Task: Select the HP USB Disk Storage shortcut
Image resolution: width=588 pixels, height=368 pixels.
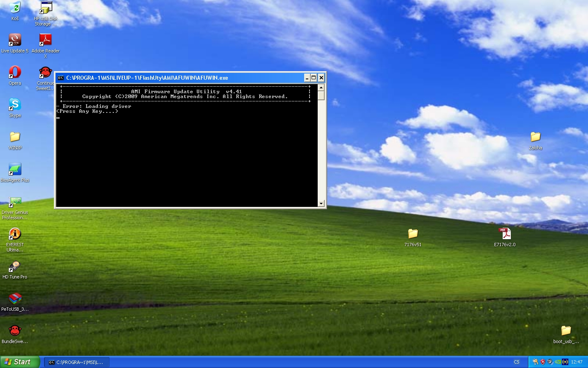Action: tap(45, 13)
